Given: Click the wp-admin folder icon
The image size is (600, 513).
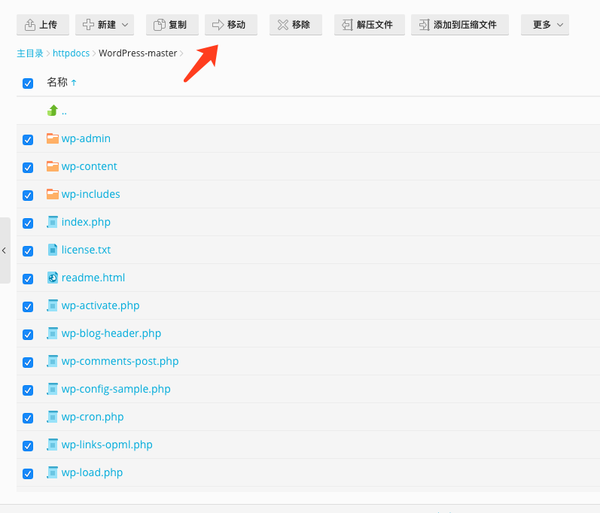Looking at the screenshot, I should pyautogui.click(x=52, y=138).
